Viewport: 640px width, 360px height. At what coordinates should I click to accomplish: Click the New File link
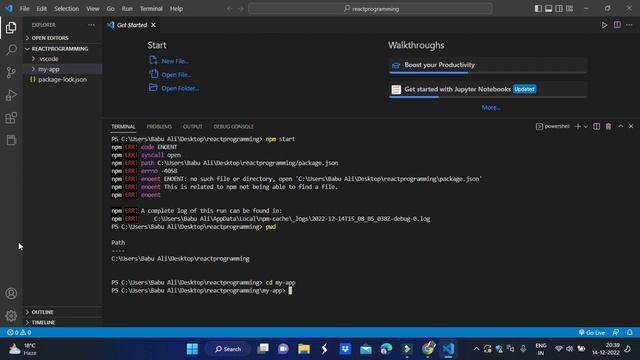(169, 61)
